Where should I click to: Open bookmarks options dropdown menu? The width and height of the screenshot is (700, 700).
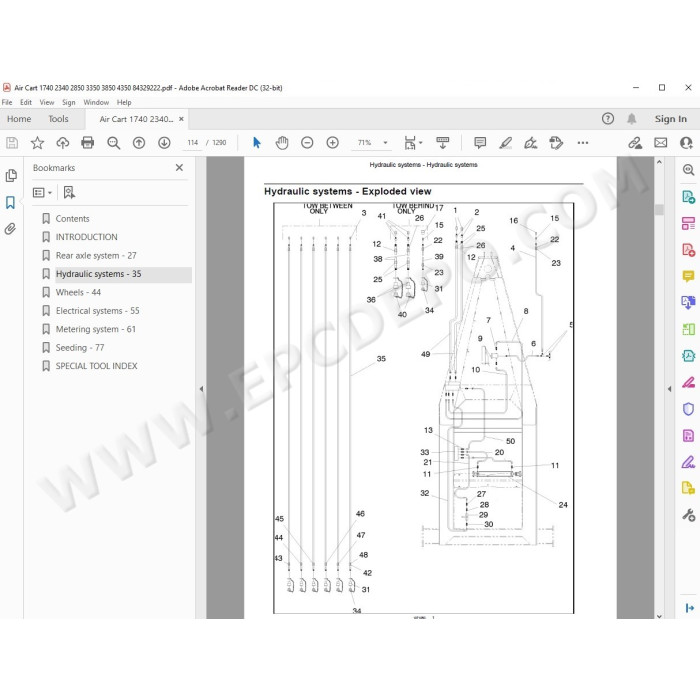[x=42, y=192]
